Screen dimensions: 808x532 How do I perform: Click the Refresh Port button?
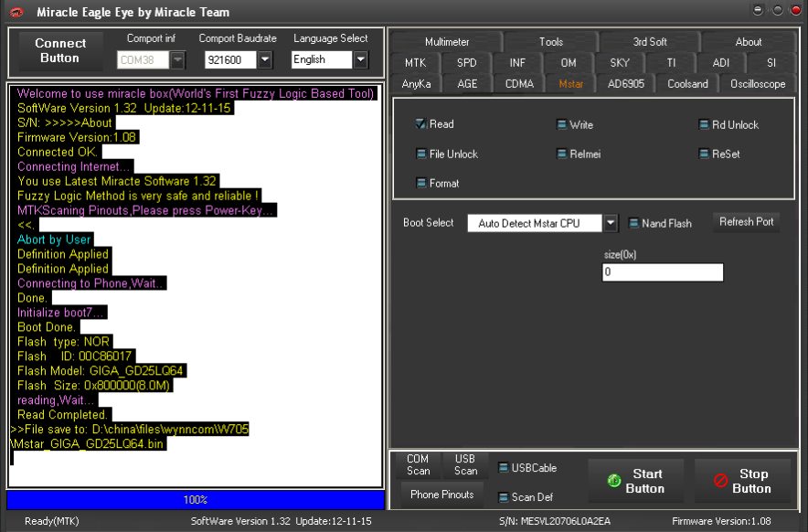746,222
